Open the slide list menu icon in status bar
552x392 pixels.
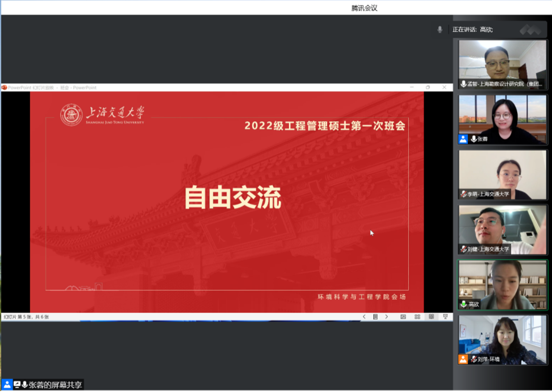(x=375, y=317)
